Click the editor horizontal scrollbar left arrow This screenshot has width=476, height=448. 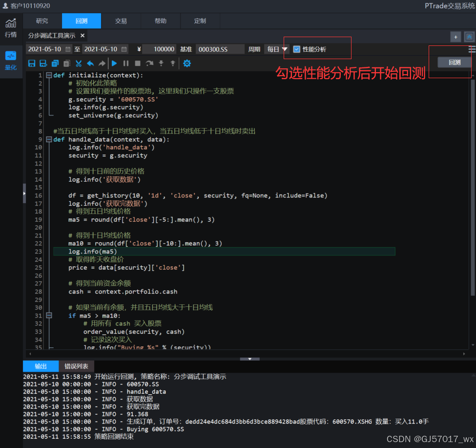coord(30,354)
